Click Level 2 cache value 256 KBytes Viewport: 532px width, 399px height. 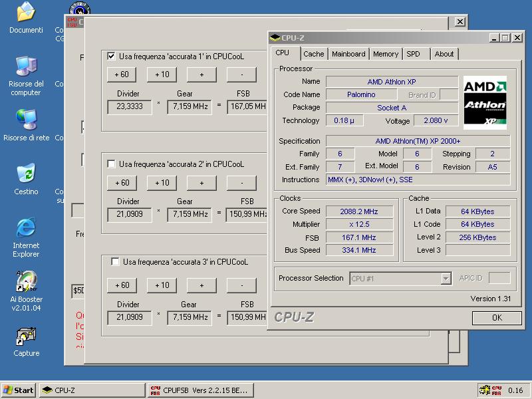(477, 237)
